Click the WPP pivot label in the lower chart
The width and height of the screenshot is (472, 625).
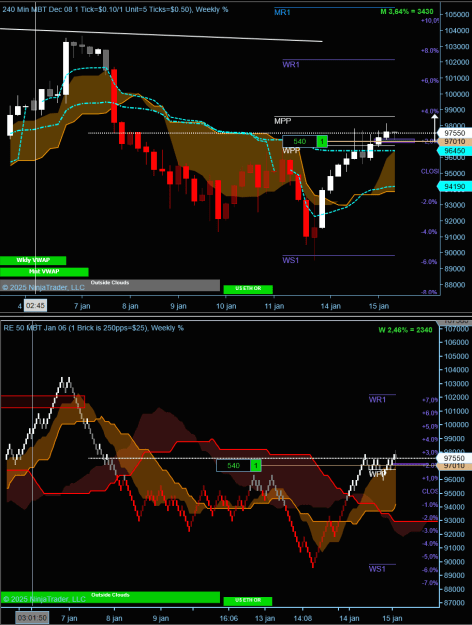(x=377, y=474)
